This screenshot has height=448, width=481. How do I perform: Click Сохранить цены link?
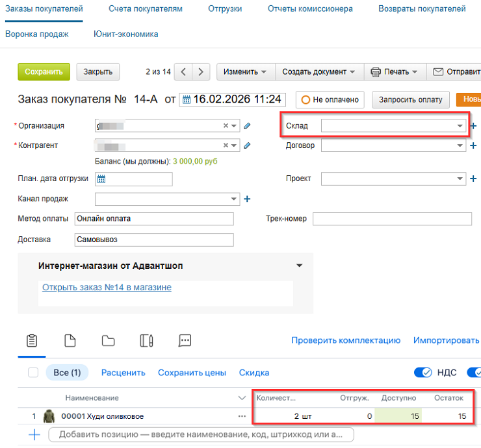click(192, 373)
